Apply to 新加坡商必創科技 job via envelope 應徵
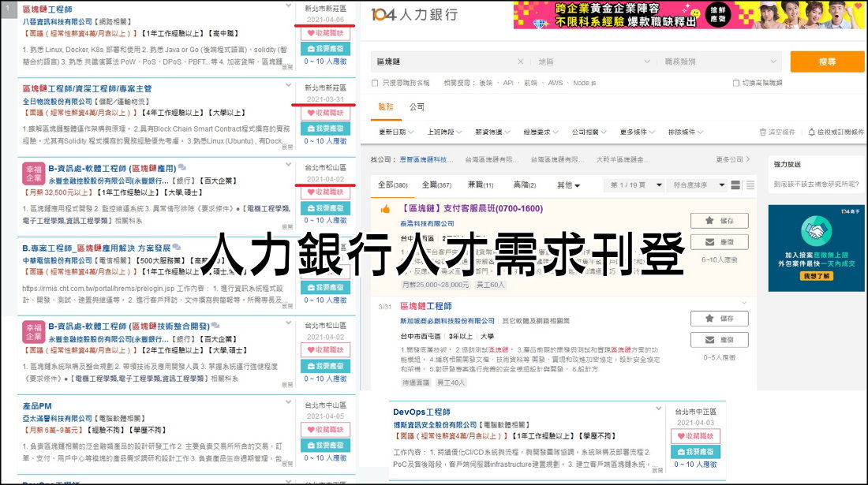Viewport: 868px width, 485px height. point(719,340)
